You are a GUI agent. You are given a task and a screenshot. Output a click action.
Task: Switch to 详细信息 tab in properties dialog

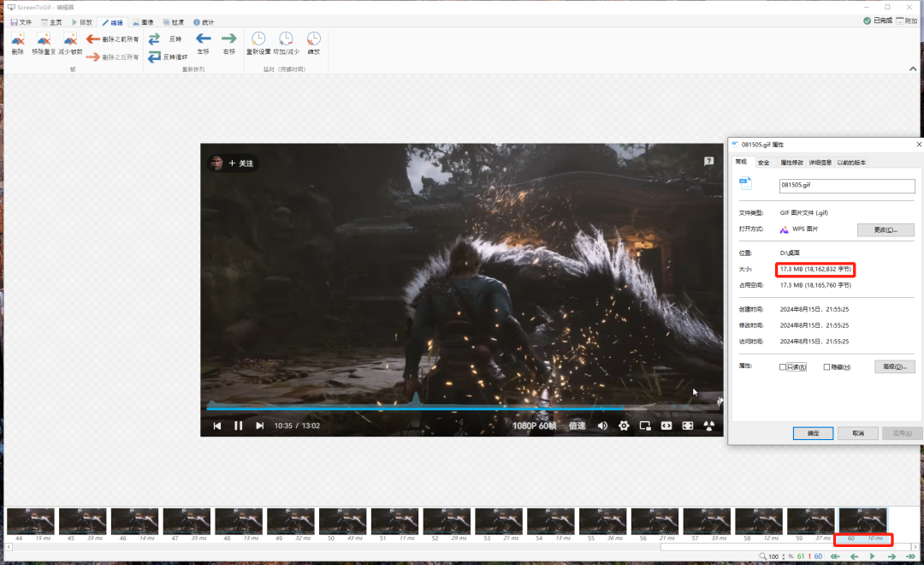[820, 163]
